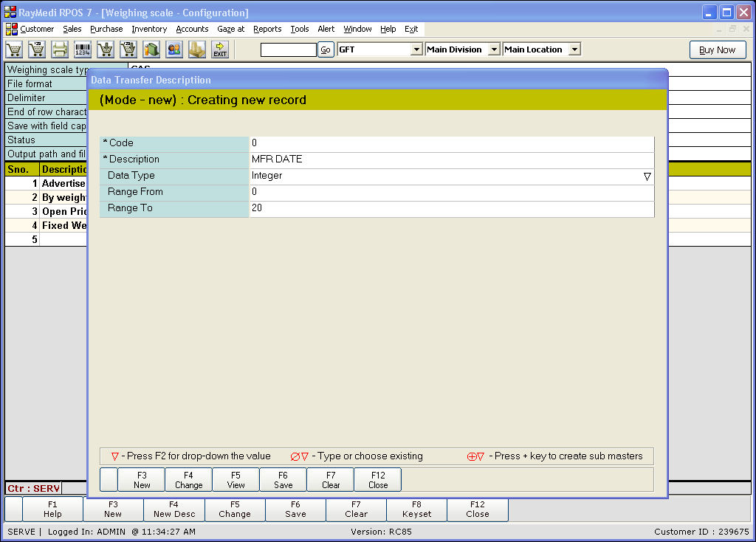The image size is (756, 542).
Task: Open the GFT combo box dropdown
Action: pyautogui.click(x=416, y=49)
